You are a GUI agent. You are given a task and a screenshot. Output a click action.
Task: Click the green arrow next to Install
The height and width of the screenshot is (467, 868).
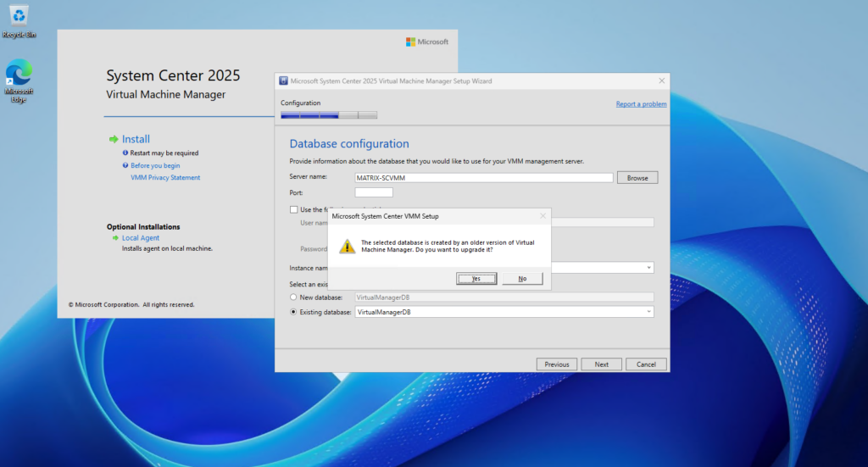tap(114, 139)
